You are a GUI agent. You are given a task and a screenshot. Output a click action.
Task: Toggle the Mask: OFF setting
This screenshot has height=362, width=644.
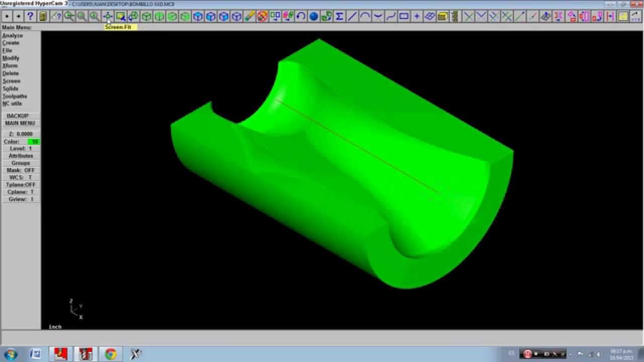pyautogui.click(x=21, y=170)
